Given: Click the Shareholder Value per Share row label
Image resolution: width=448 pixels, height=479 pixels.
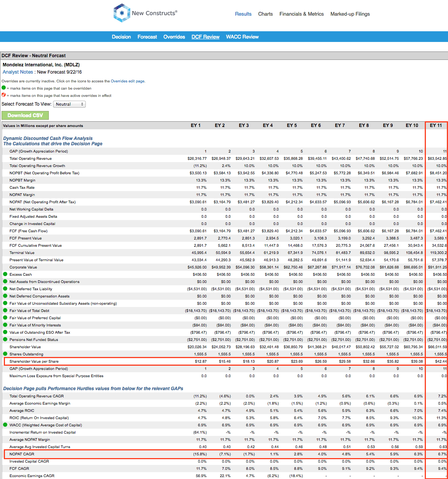Looking at the screenshot, I should (x=34, y=362).
